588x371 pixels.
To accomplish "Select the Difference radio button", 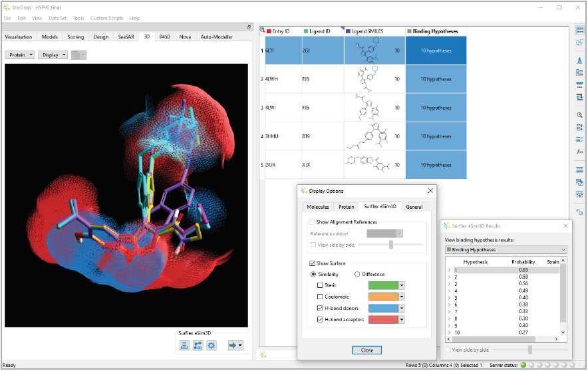I will click(357, 275).
